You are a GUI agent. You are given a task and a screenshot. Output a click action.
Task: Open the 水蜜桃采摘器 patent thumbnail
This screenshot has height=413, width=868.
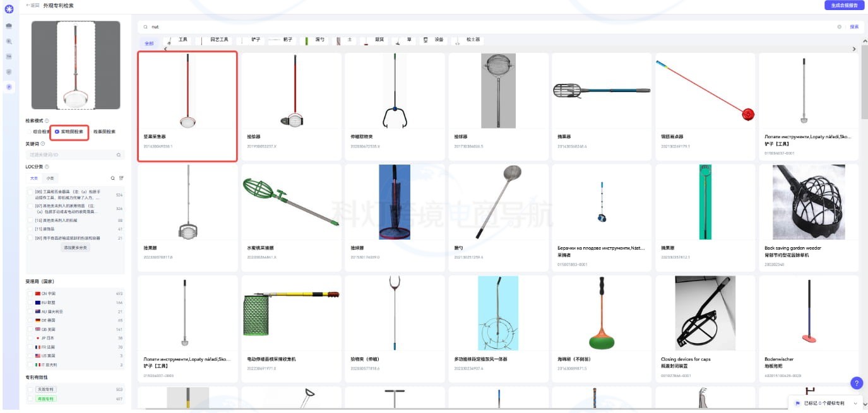(x=291, y=202)
